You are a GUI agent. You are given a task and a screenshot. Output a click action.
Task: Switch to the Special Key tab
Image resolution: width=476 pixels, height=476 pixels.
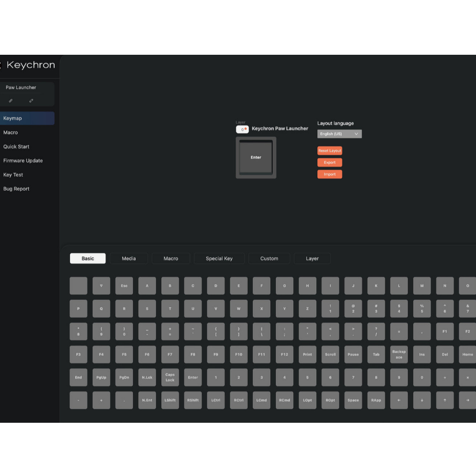tap(219, 258)
